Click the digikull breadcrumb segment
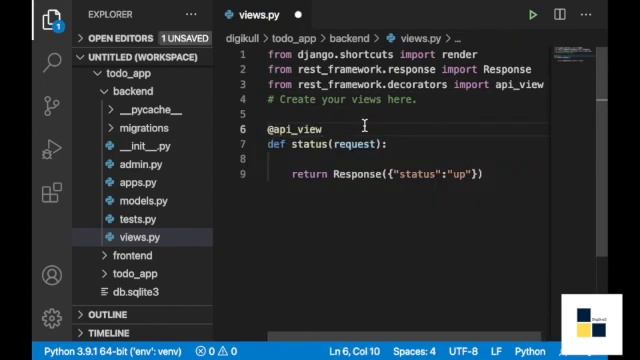 [242, 38]
